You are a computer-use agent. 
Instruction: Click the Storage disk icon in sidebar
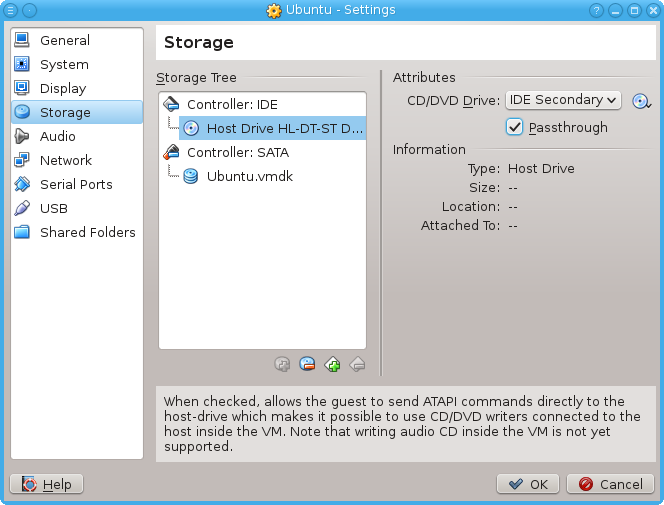(22, 112)
